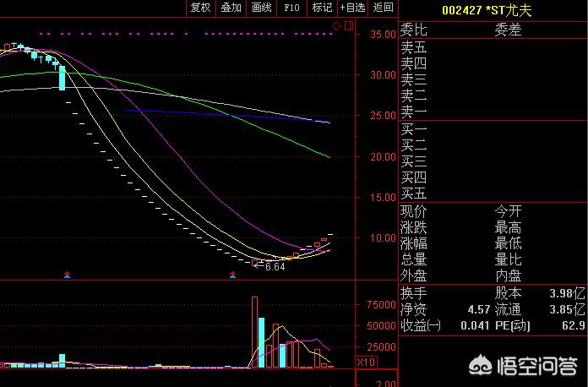Click the 最低 label
The width and height of the screenshot is (588, 387).
508,243
